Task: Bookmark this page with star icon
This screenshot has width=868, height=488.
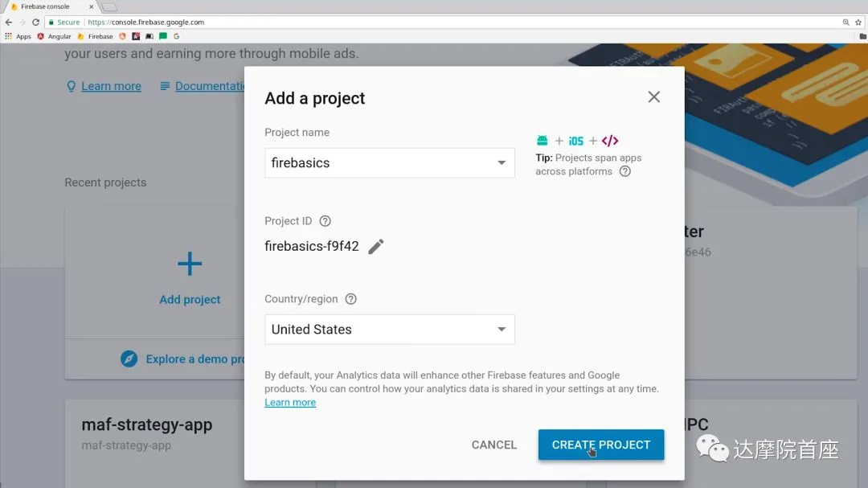Action: click(858, 23)
